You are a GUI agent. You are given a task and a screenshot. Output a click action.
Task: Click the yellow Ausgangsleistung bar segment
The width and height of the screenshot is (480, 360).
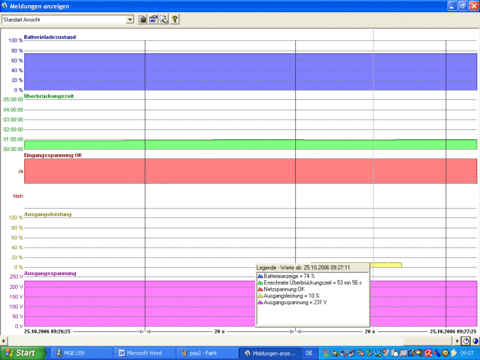pos(387,265)
